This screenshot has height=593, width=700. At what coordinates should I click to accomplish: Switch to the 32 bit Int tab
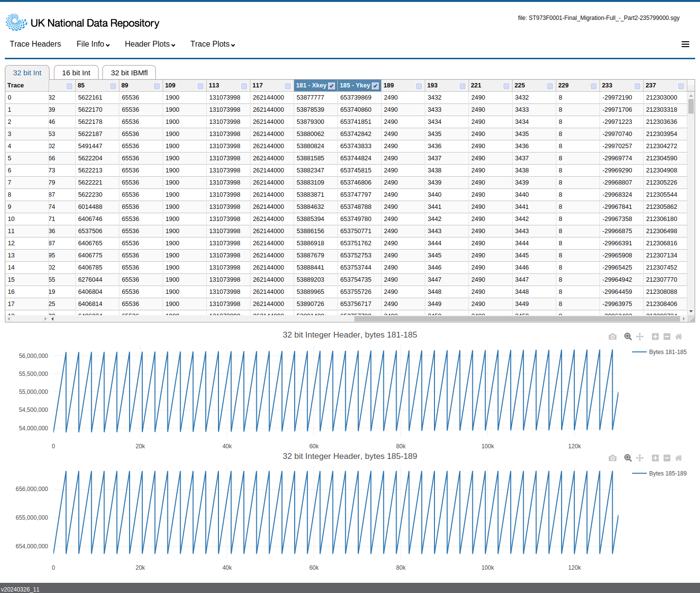(x=27, y=73)
